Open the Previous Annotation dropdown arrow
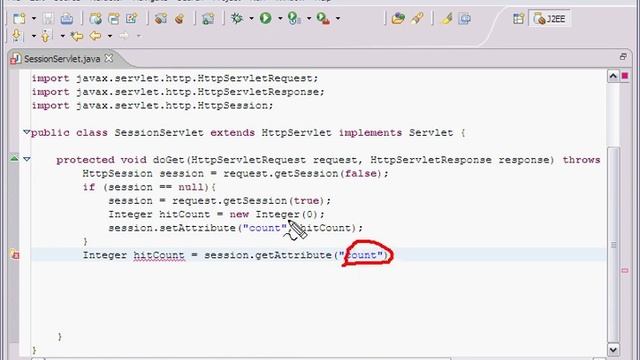 (x=62, y=36)
